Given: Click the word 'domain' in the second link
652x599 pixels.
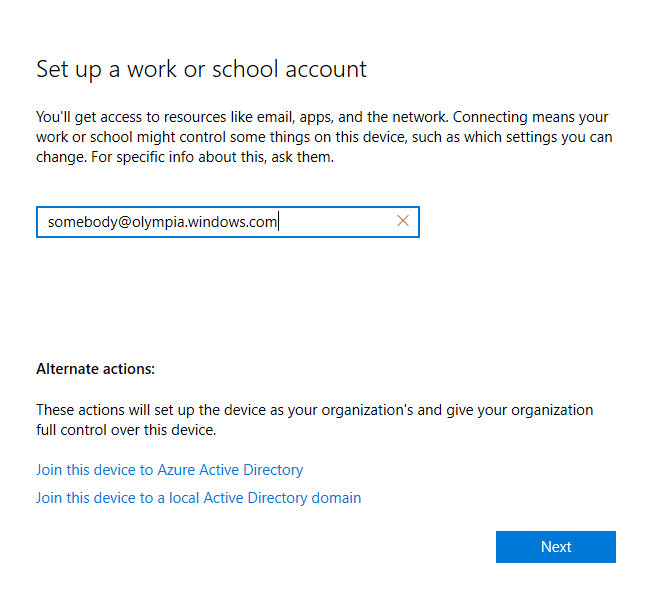Looking at the screenshot, I should 337,497.
